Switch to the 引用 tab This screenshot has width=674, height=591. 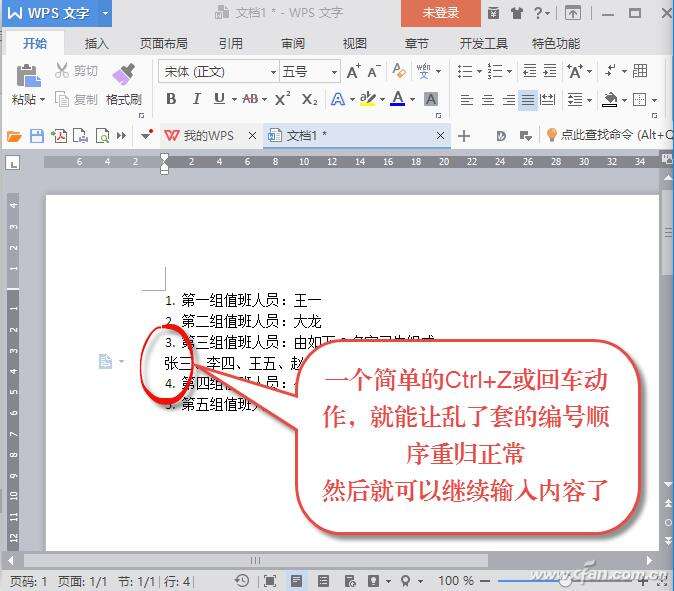(231, 43)
